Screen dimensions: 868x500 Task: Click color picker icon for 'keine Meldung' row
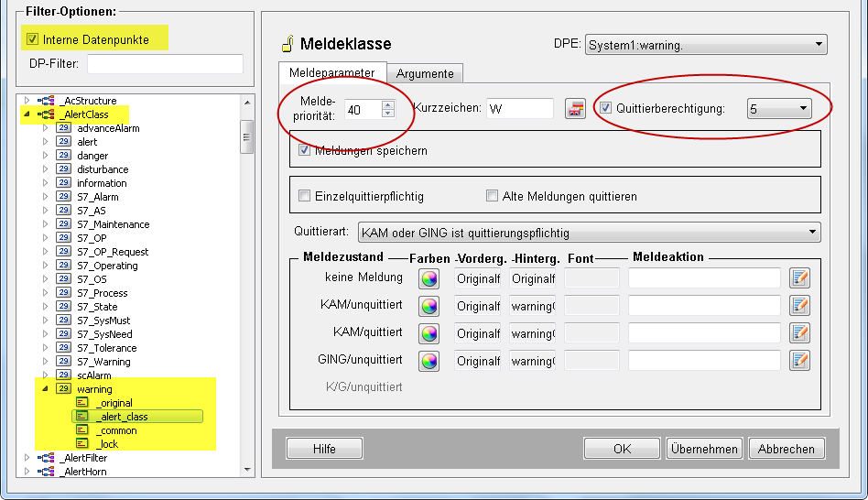tap(429, 278)
